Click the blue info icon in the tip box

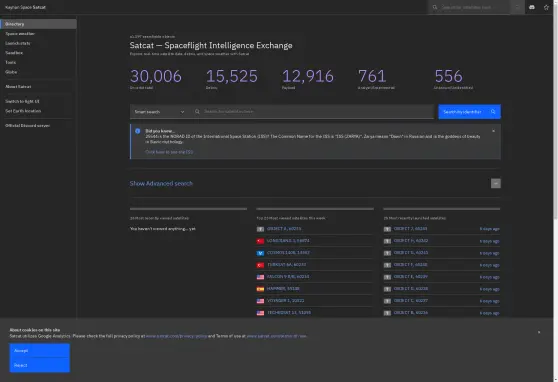(x=138, y=131)
